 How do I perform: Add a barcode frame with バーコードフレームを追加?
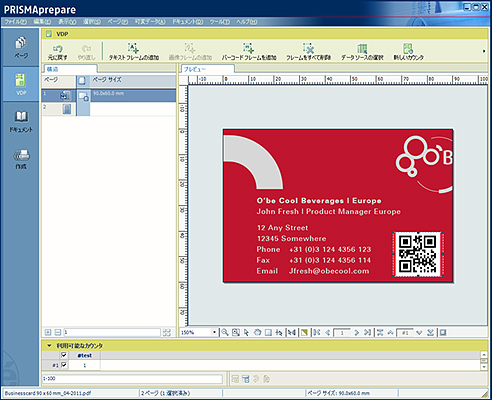(249, 52)
